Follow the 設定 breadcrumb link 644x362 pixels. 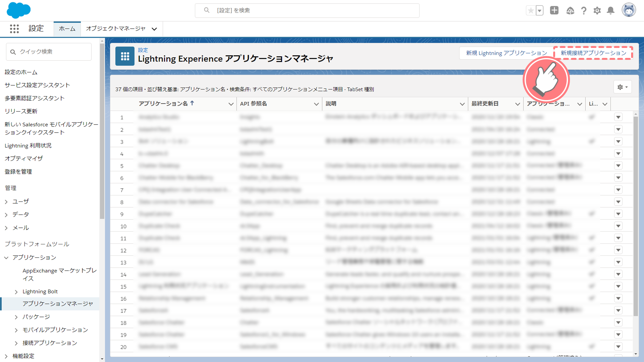pyautogui.click(x=143, y=50)
